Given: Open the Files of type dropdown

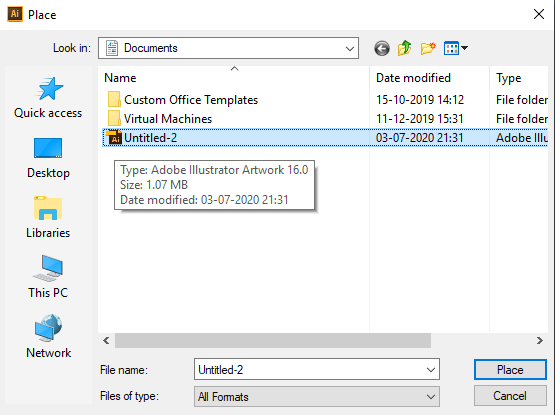Looking at the screenshot, I should [317, 397].
